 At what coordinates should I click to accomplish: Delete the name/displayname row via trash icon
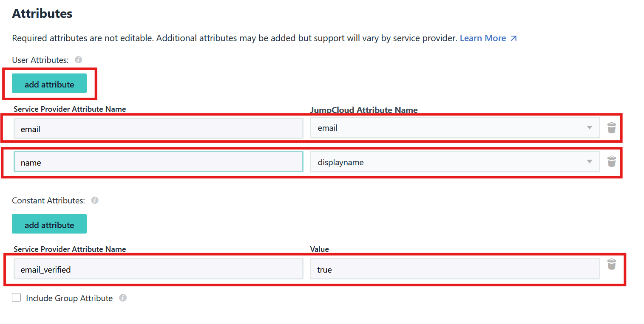click(x=612, y=161)
